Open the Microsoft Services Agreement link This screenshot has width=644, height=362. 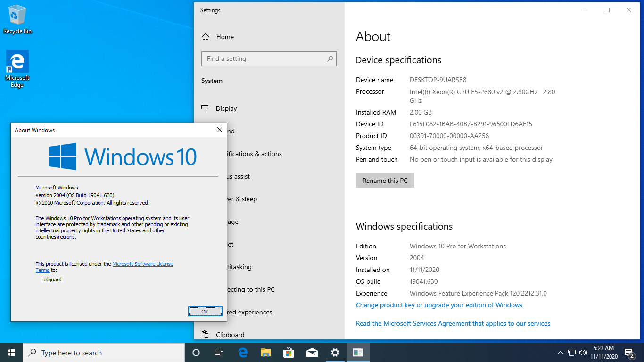[453, 323]
